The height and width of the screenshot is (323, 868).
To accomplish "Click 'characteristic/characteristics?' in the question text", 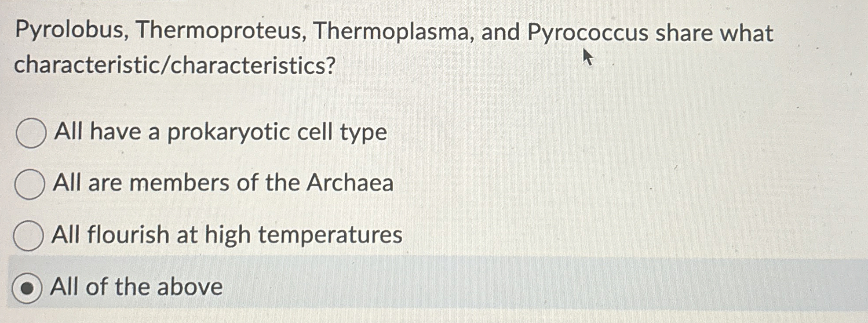I will [x=173, y=65].
